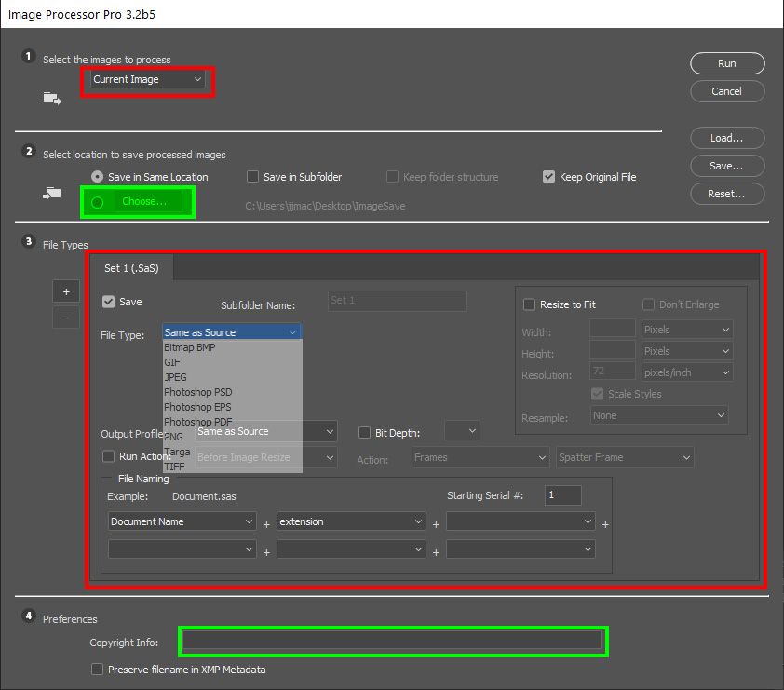Choose Bitmap BMP from file type list
Viewport: 784px width, 690px height.
pos(233,347)
